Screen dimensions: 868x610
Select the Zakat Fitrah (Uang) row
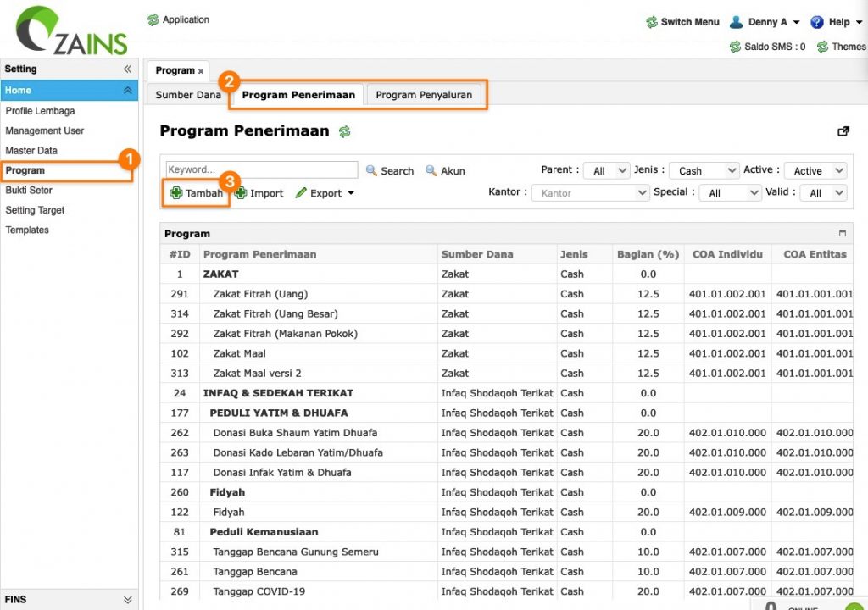(x=506, y=294)
